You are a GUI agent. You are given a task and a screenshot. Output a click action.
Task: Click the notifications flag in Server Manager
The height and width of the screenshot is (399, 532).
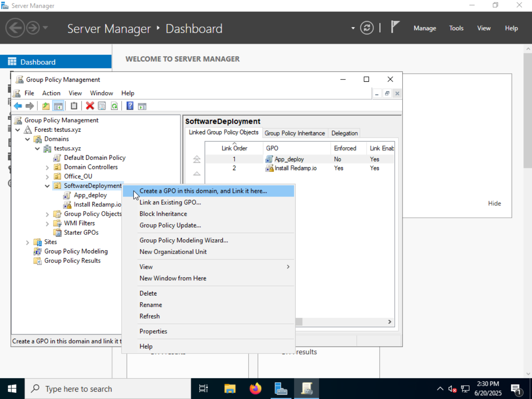(x=395, y=27)
